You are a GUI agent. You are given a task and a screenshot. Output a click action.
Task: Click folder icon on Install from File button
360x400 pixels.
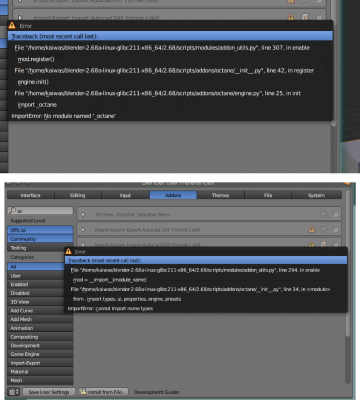83,392
